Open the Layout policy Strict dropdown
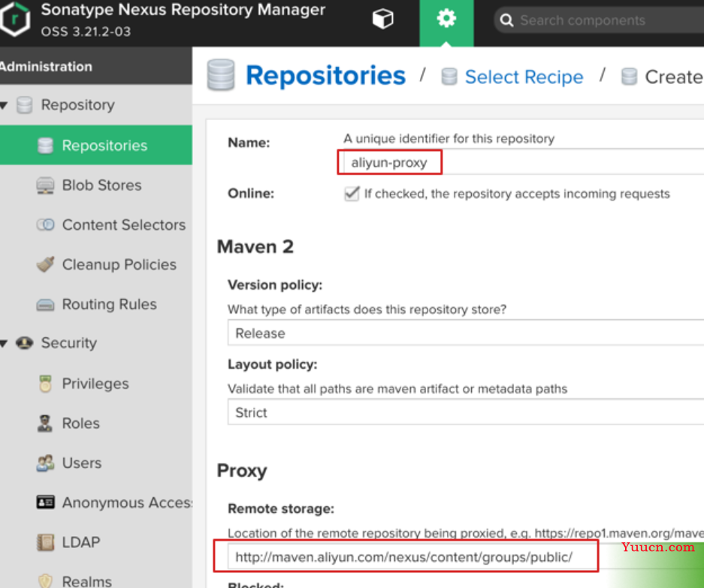Screen dimensions: 704x588 click(x=466, y=412)
